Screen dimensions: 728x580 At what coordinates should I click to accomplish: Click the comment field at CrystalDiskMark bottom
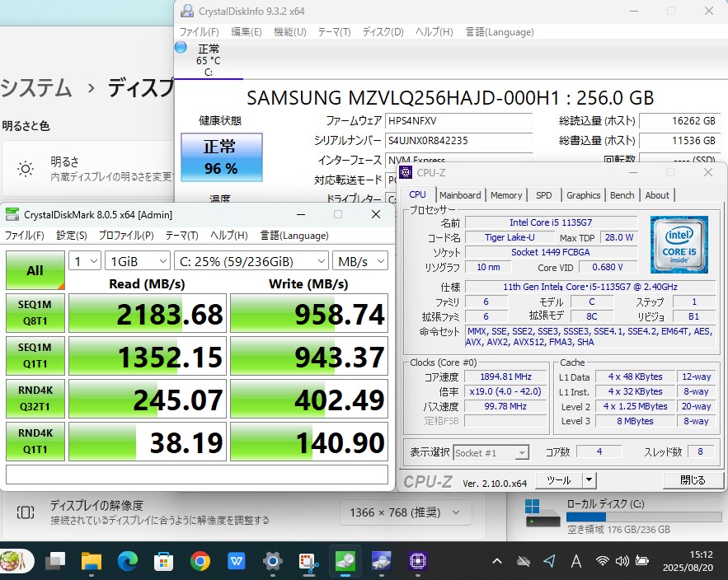pyautogui.click(x=197, y=475)
